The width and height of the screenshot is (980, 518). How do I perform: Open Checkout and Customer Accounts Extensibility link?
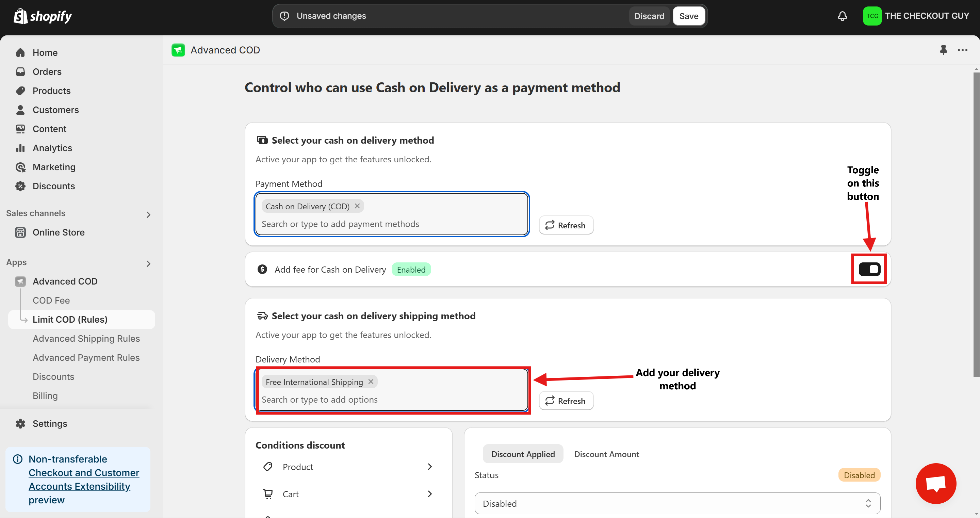click(84, 479)
